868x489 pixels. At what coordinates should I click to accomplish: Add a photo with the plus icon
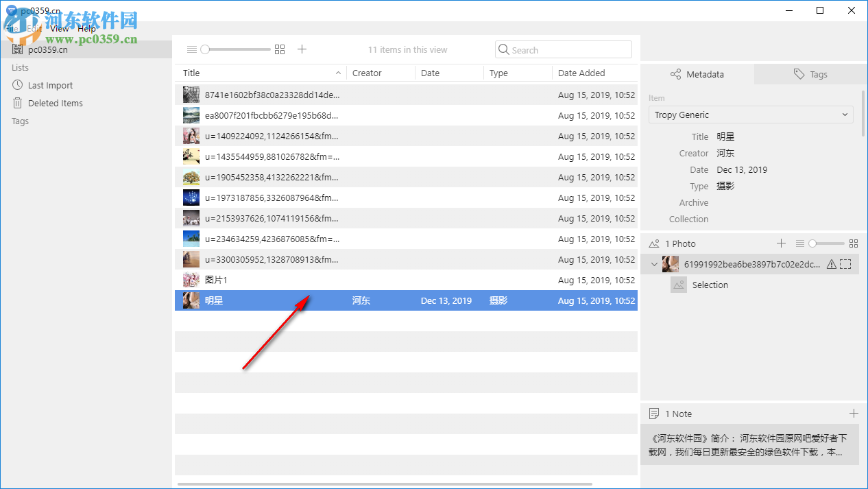tap(781, 243)
